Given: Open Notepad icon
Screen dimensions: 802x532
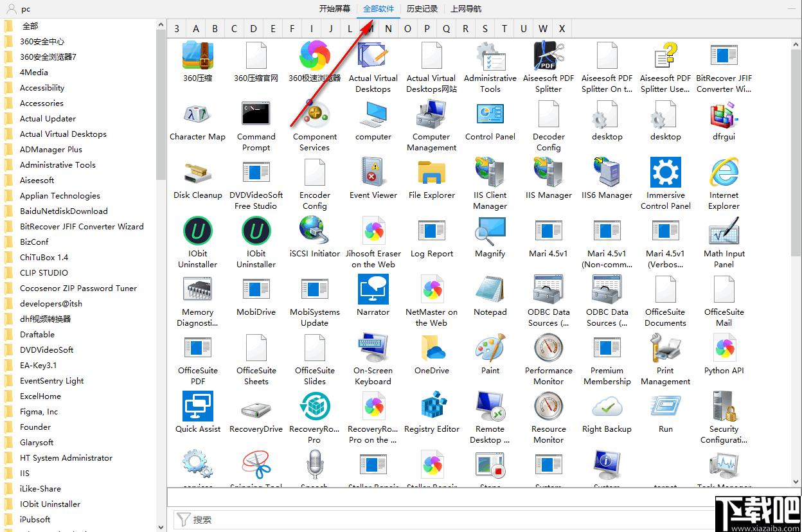Looking at the screenshot, I should [x=490, y=289].
